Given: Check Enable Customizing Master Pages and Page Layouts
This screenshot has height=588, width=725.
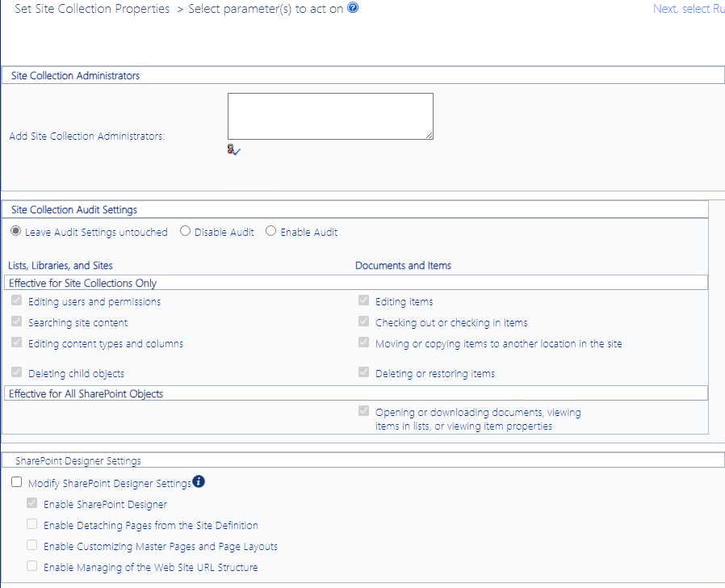Looking at the screenshot, I should click(x=31, y=544).
